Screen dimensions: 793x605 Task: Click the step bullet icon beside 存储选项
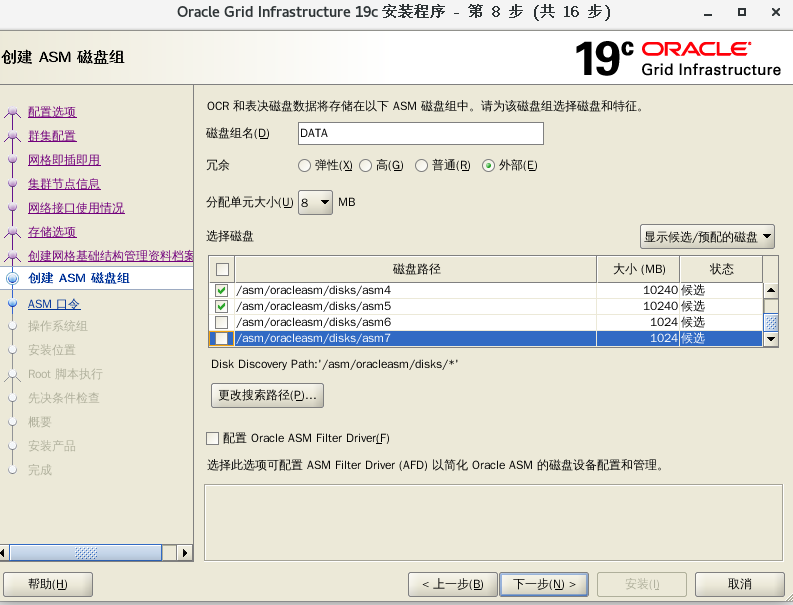13,232
